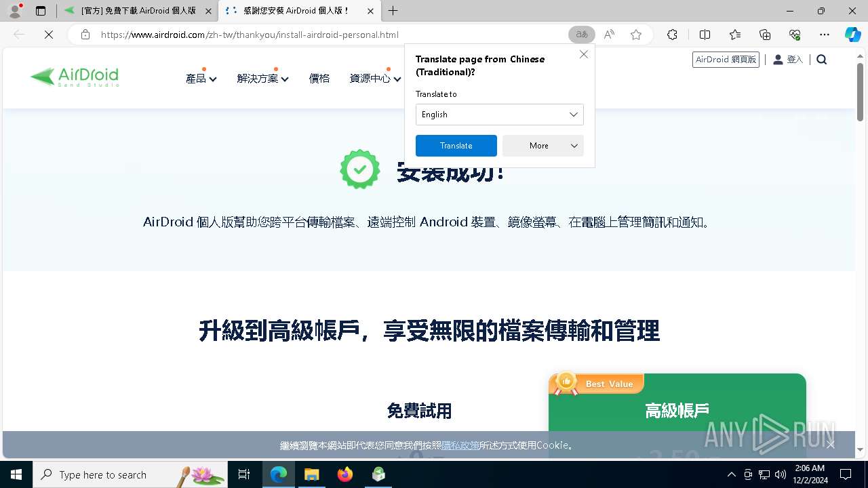
Task: Add this page to favorites star
Action: [636, 35]
